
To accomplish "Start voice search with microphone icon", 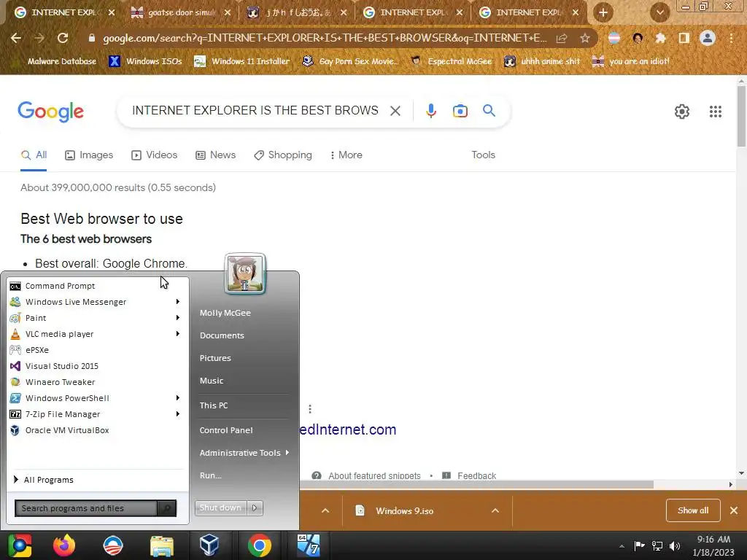I will click(430, 111).
